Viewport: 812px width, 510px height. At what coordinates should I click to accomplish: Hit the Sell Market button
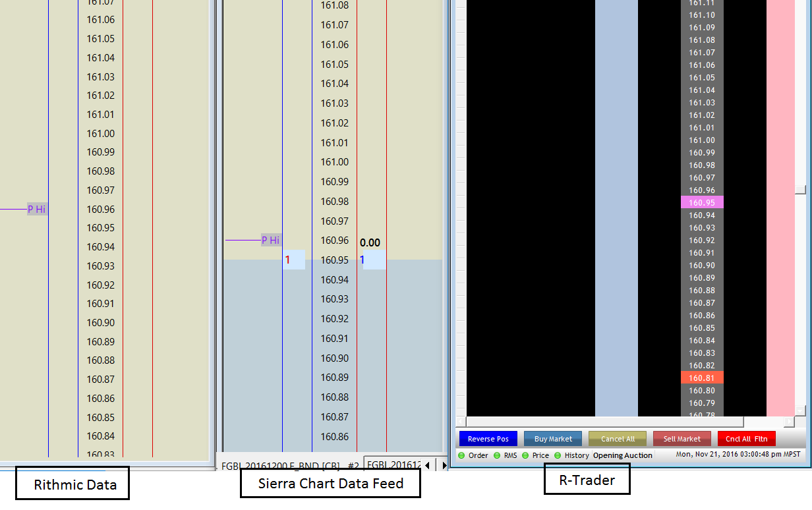tap(682, 439)
